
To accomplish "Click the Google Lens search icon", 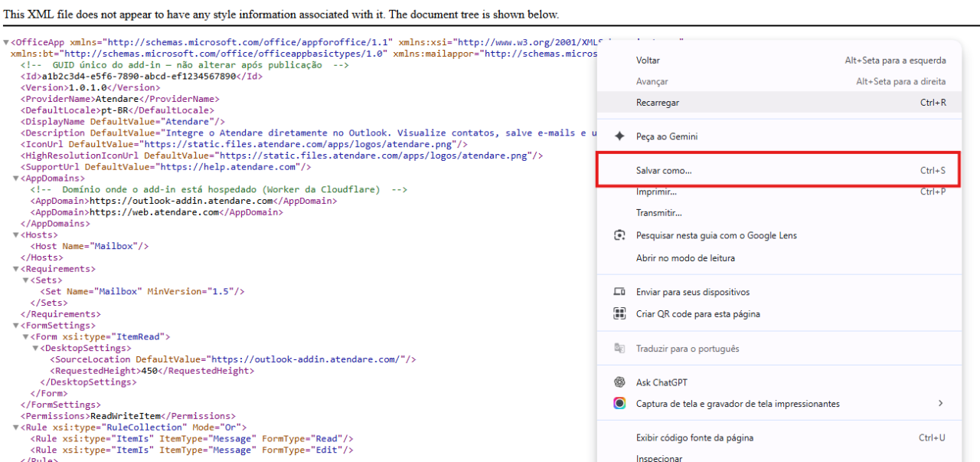I will tap(620, 235).
